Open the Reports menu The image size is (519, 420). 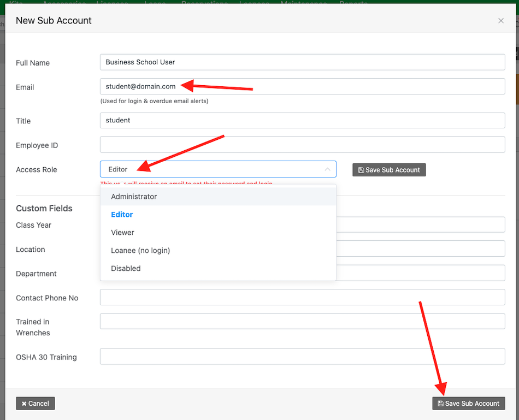(x=353, y=3)
